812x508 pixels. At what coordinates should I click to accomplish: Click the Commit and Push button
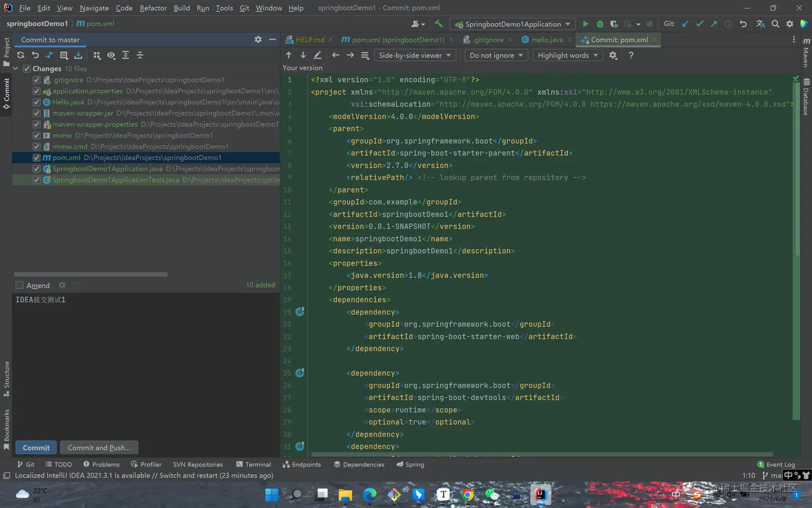coord(99,448)
